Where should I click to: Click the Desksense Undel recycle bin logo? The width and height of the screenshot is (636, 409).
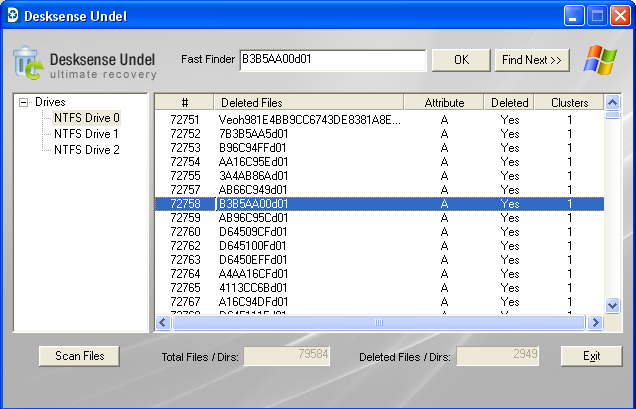(x=28, y=63)
